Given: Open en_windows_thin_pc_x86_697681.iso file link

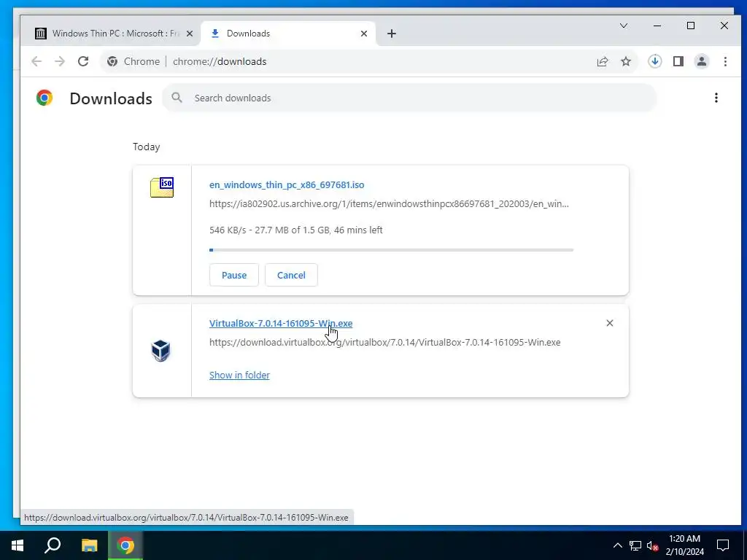Looking at the screenshot, I should point(287,184).
